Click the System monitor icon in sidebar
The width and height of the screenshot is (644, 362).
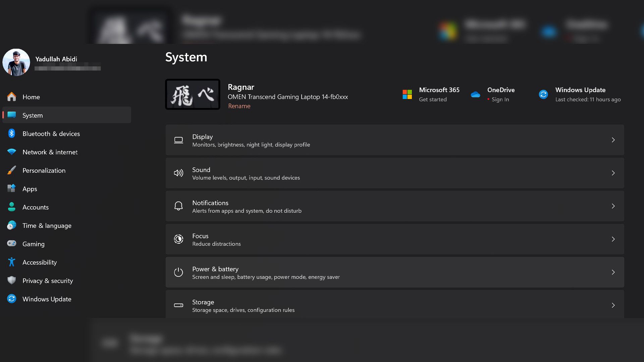tap(12, 115)
